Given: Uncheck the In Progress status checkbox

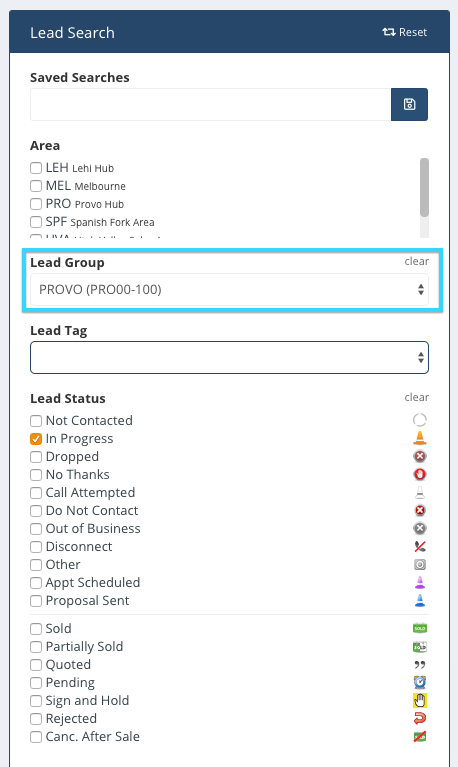Looking at the screenshot, I should (36, 439).
